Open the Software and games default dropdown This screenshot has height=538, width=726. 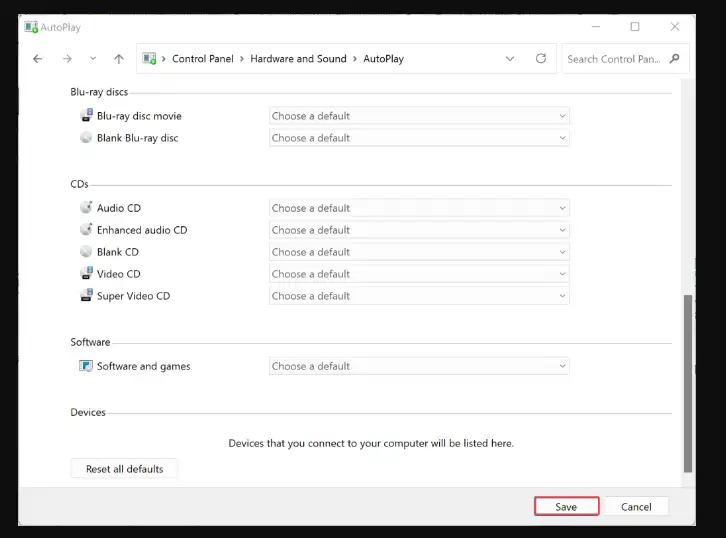(x=419, y=366)
